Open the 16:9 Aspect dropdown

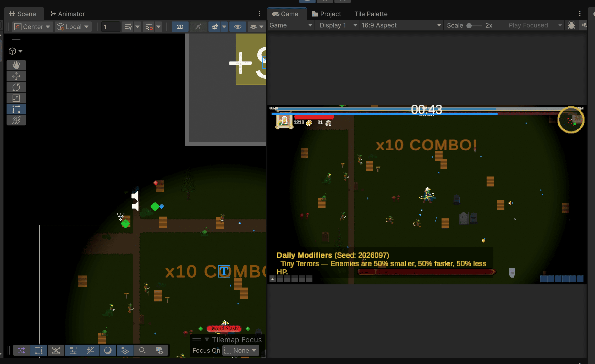(401, 25)
